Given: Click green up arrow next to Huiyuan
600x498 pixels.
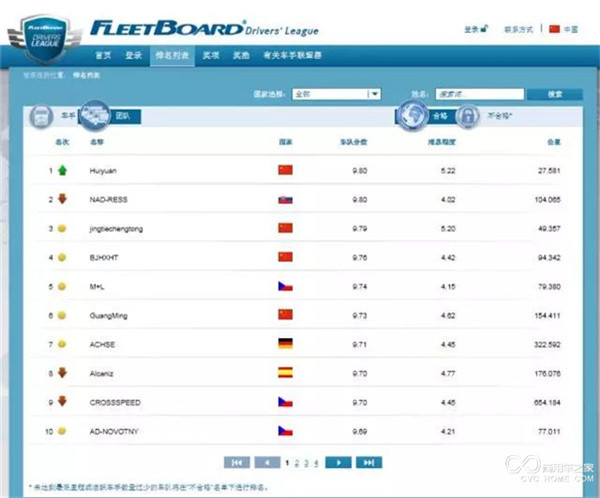Looking at the screenshot, I should click(x=62, y=170).
